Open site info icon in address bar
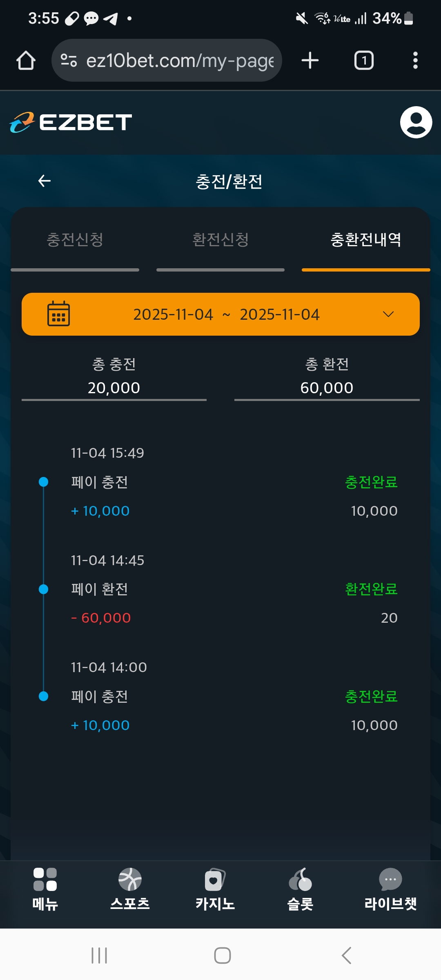 pos(69,60)
